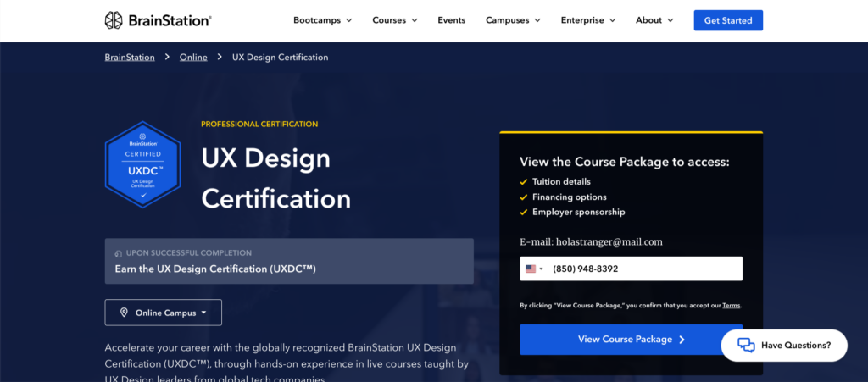Expand the Bootcamps navigation dropdown
This screenshot has height=382, width=868.
point(322,20)
